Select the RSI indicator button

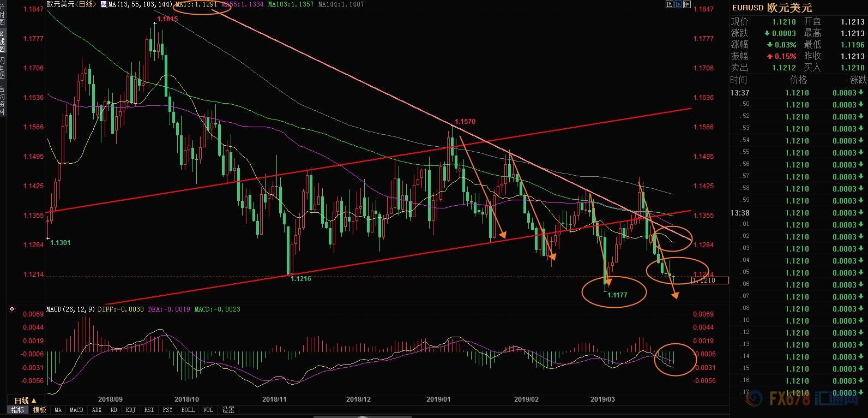pyautogui.click(x=149, y=410)
